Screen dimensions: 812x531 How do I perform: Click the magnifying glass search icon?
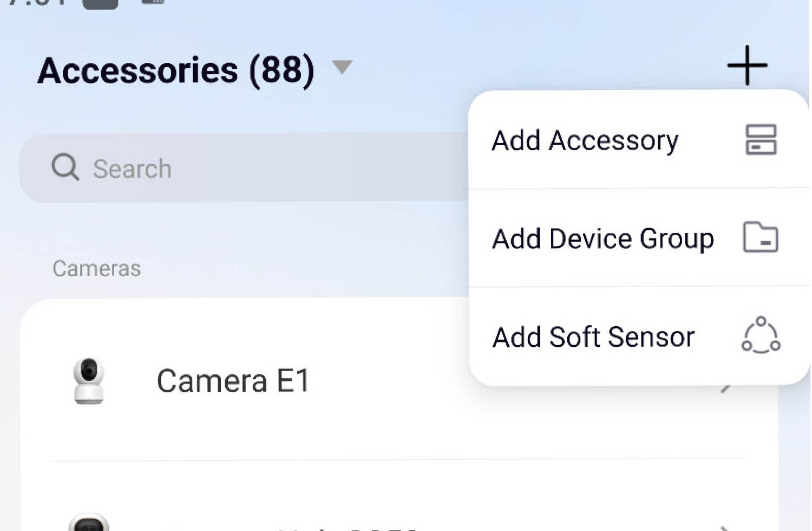(65, 167)
